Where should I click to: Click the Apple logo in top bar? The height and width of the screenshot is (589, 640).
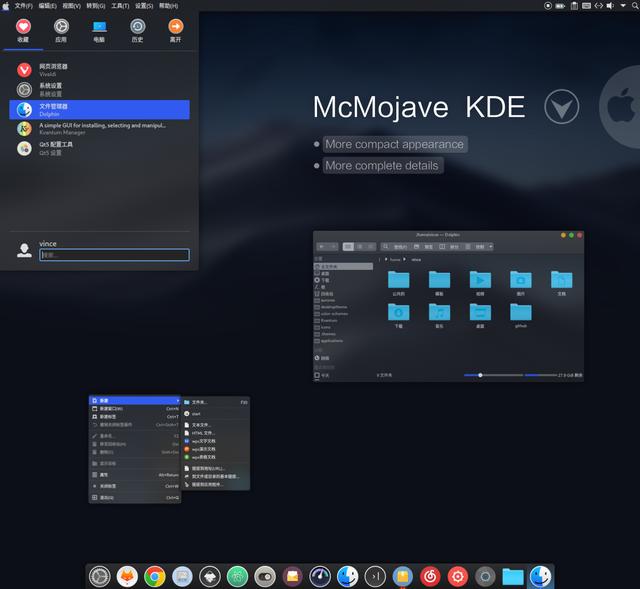click(x=6, y=6)
